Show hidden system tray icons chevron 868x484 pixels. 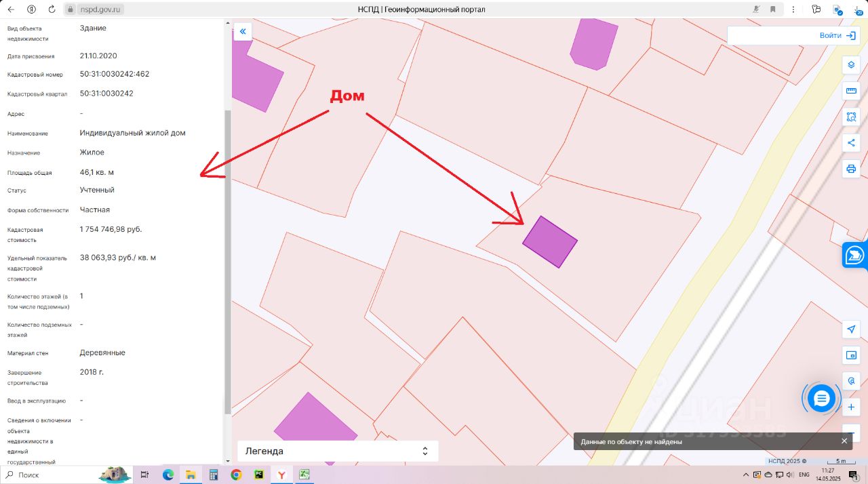pyautogui.click(x=747, y=475)
